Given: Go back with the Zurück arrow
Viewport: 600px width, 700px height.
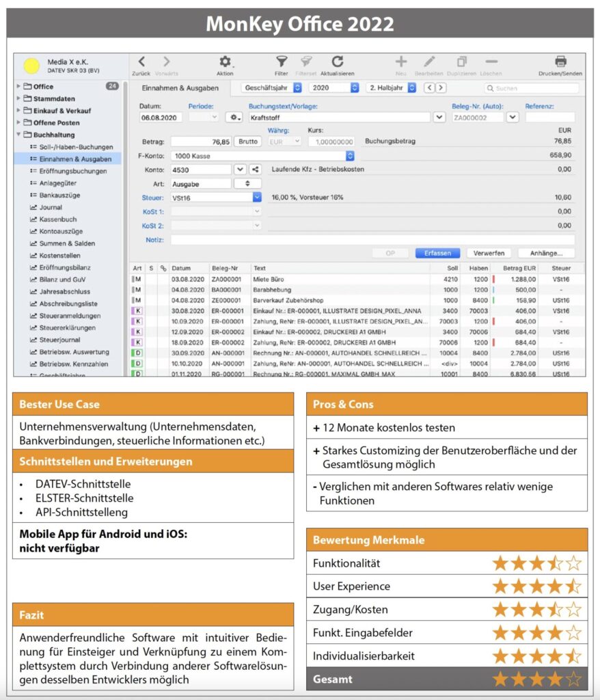Looking at the screenshot, I should [141, 62].
